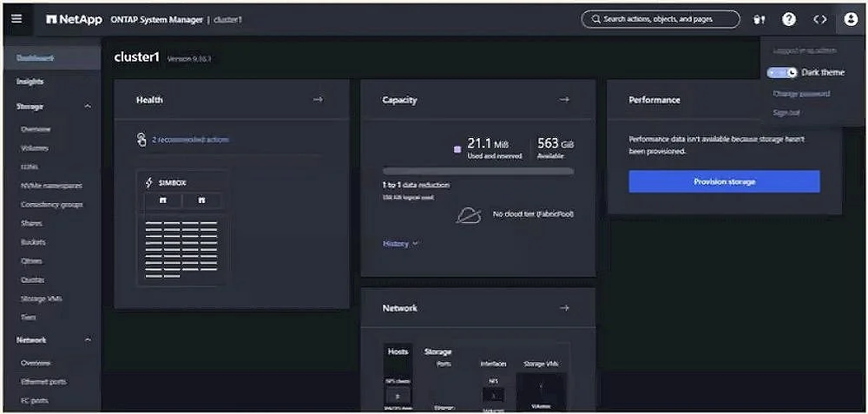Image resolution: width=868 pixels, height=414 pixels.
Task: Click the NetApp logo
Action: (74, 19)
